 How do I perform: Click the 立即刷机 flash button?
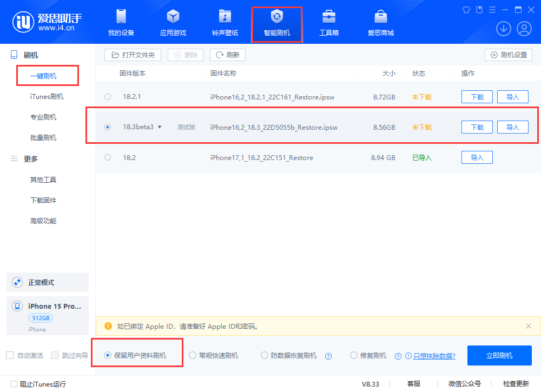point(499,355)
